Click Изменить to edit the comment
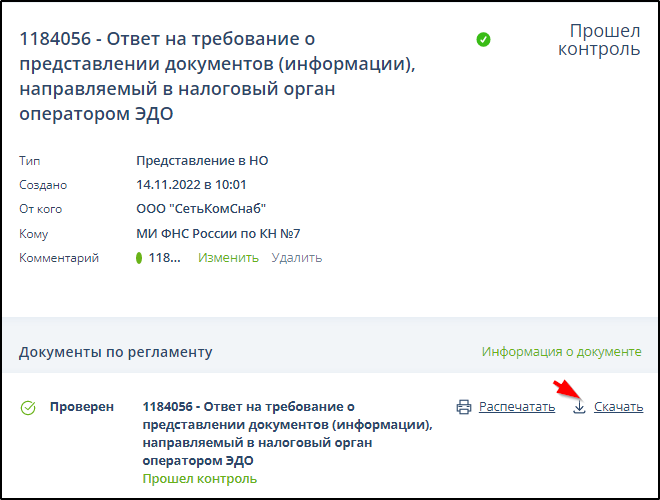 click(x=228, y=258)
